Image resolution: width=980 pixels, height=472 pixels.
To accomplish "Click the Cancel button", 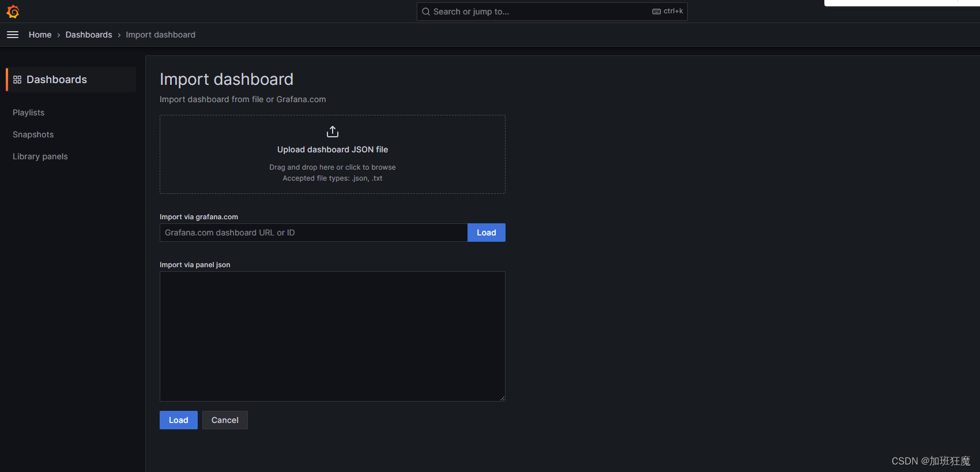I will pos(225,420).
